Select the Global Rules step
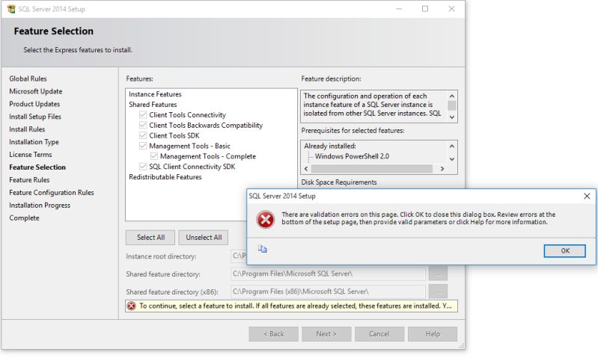 pyautogui.click(x=28, y=78)
